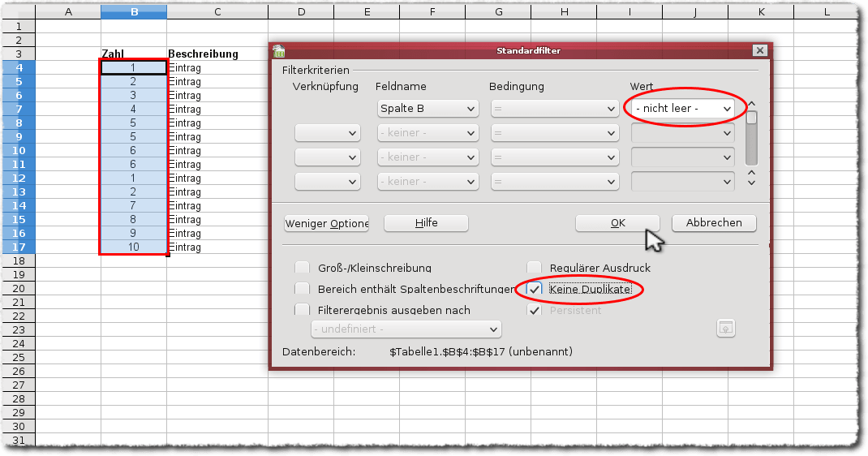Select row 12 header

[19, 179]
